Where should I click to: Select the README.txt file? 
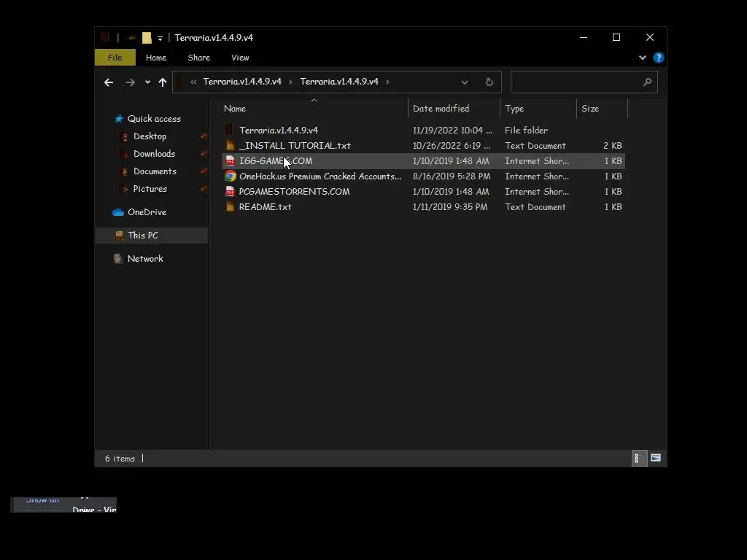coord(423,206)
